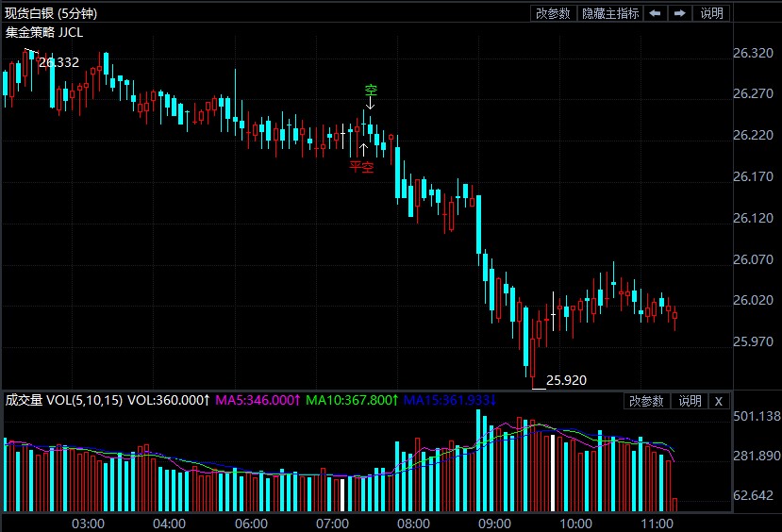782x532 pixels.
Task: Click the white candlestick before 10:00
Action: pyautogui.click(x=553, y=311)
